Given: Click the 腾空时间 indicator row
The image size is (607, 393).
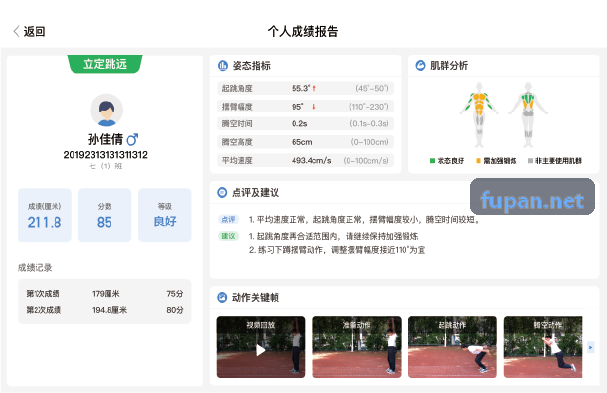Looking at the screenshot, I should tap(305, 124).
